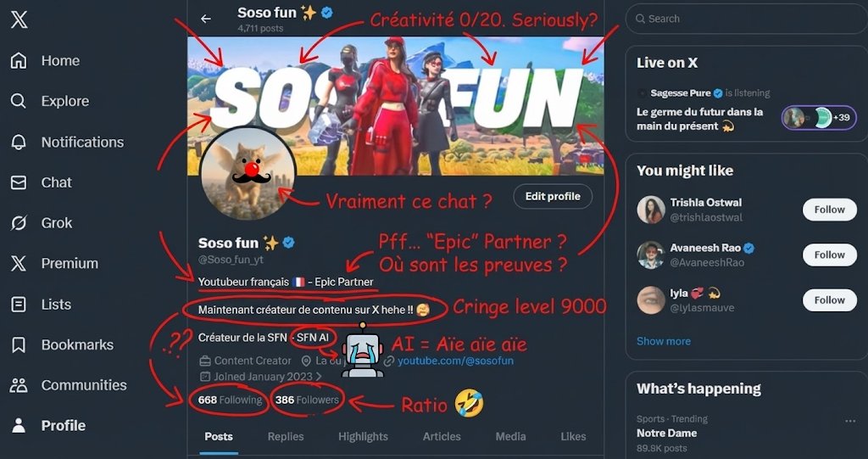
Task: Open Chat envelope icon
Action: [19, 182]
